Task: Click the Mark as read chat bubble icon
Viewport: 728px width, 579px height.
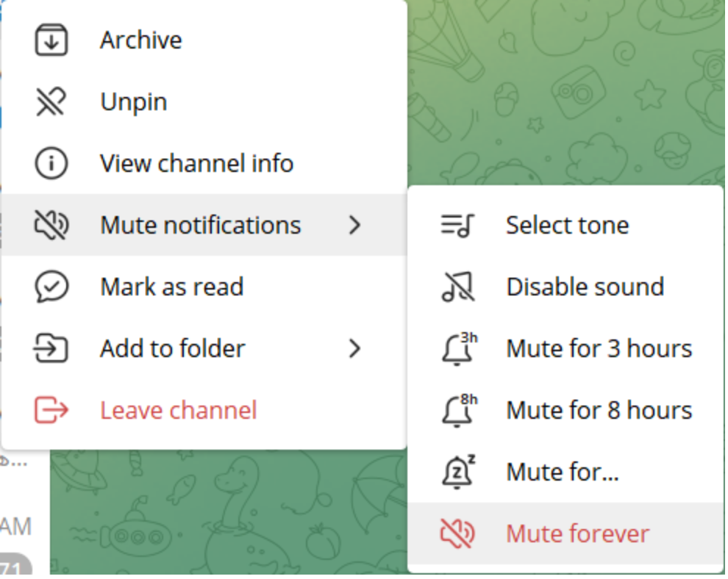Action: click(51, 287)
